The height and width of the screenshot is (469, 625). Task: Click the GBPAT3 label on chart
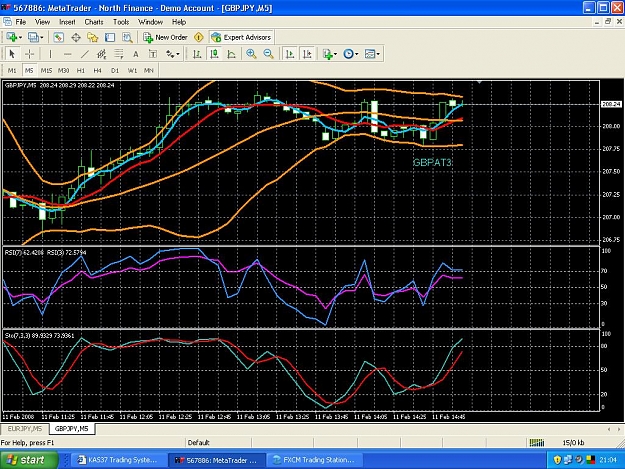432,162
